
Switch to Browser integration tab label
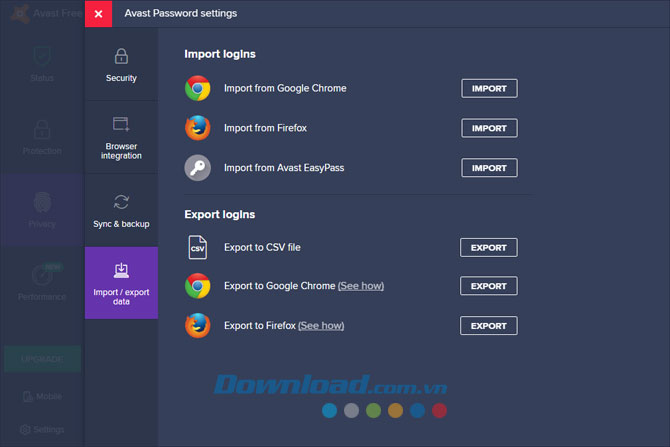121,151
